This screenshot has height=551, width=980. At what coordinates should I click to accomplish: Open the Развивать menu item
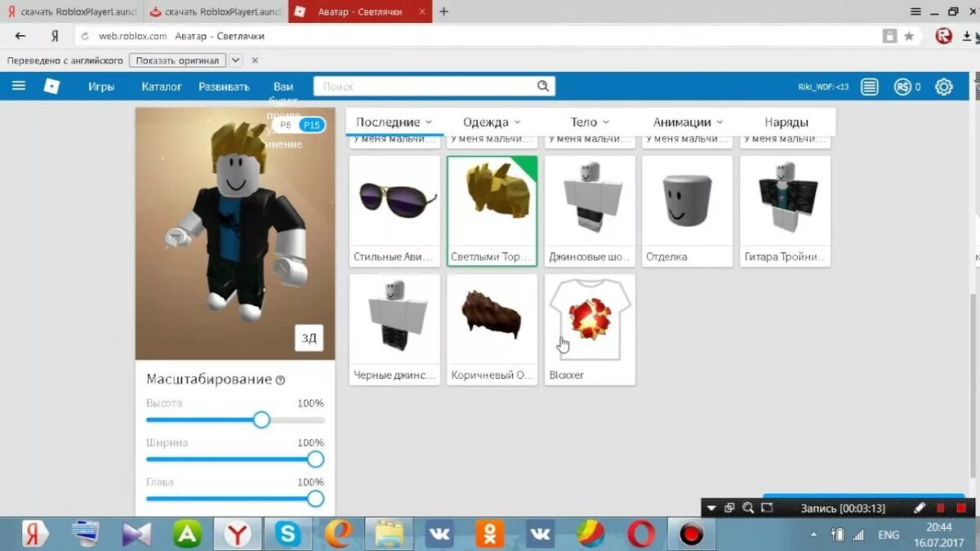tap(224, 87)
